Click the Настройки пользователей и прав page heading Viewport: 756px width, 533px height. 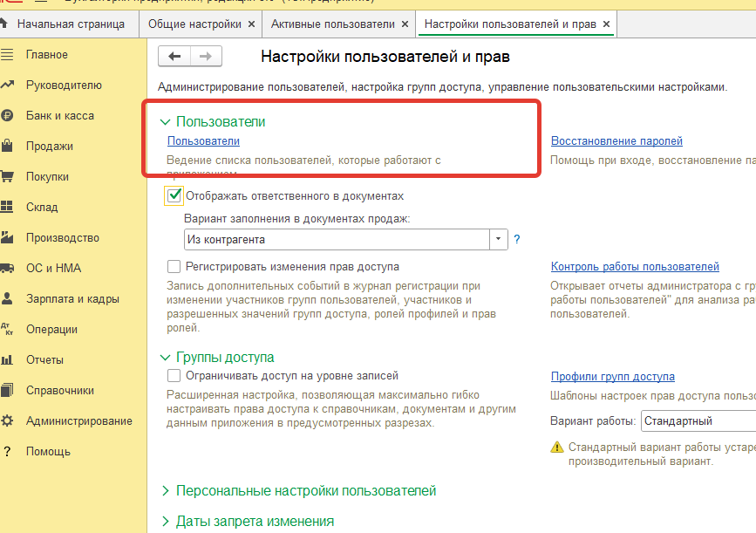pyautogui.click(x=385, y=57)
